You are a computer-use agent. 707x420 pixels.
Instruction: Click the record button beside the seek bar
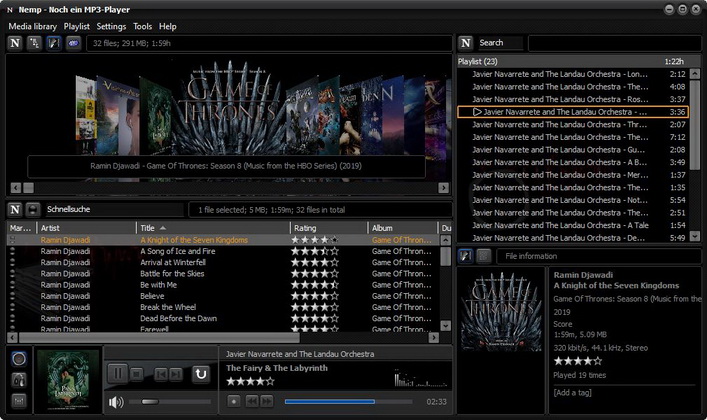(x=233, y=401)
